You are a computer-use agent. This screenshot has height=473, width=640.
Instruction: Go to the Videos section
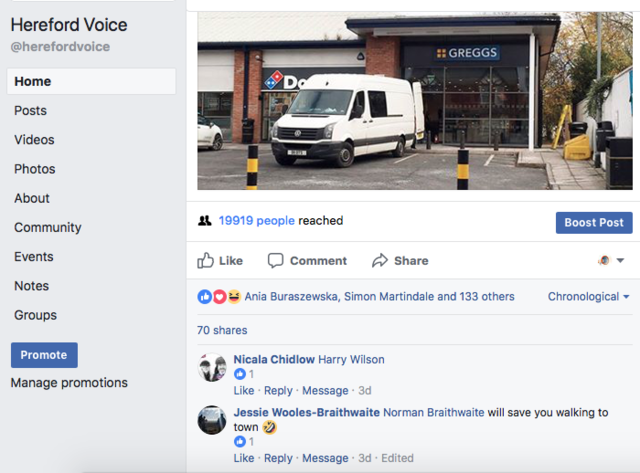coord(34,140)
